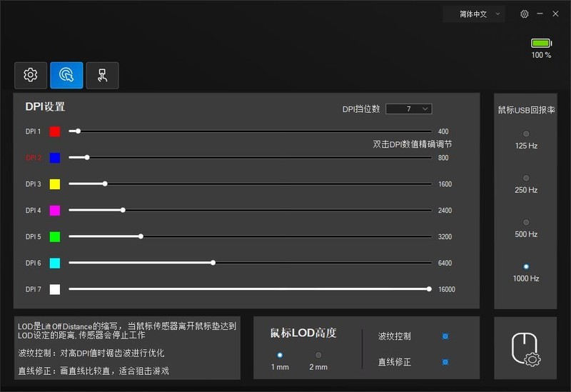Minimize the window
Screen dimensions: 571x392
[x=540, y=14]
